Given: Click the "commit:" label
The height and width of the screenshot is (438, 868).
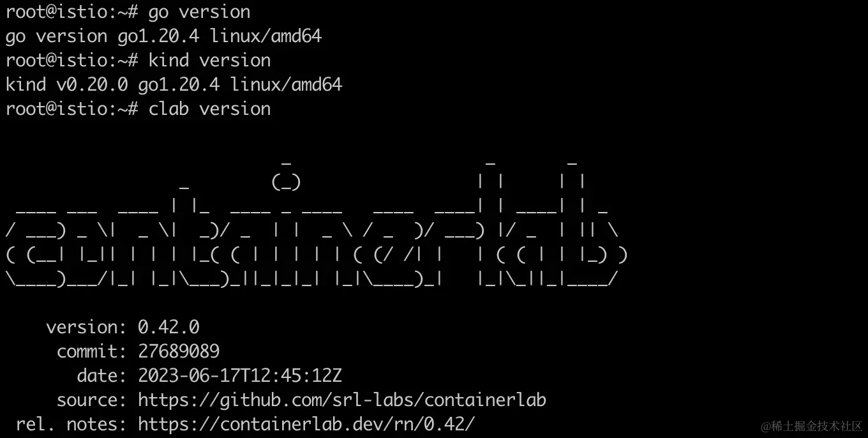Looking at the screenshot, I should [92, 352].
